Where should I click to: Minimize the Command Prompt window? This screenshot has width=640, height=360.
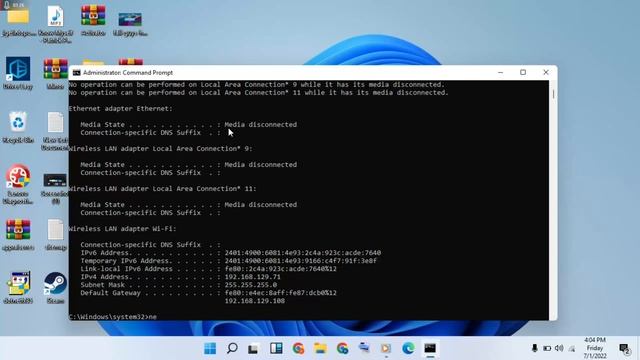(500, 72)
